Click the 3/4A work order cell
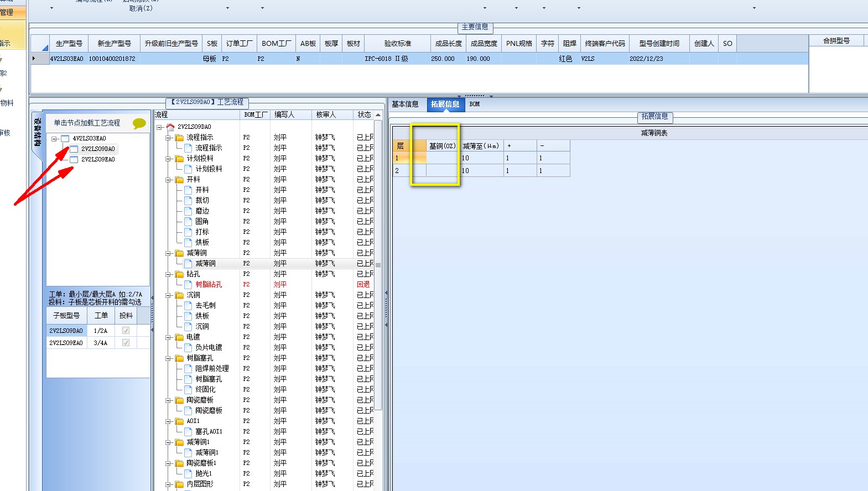 pos(101,343)
